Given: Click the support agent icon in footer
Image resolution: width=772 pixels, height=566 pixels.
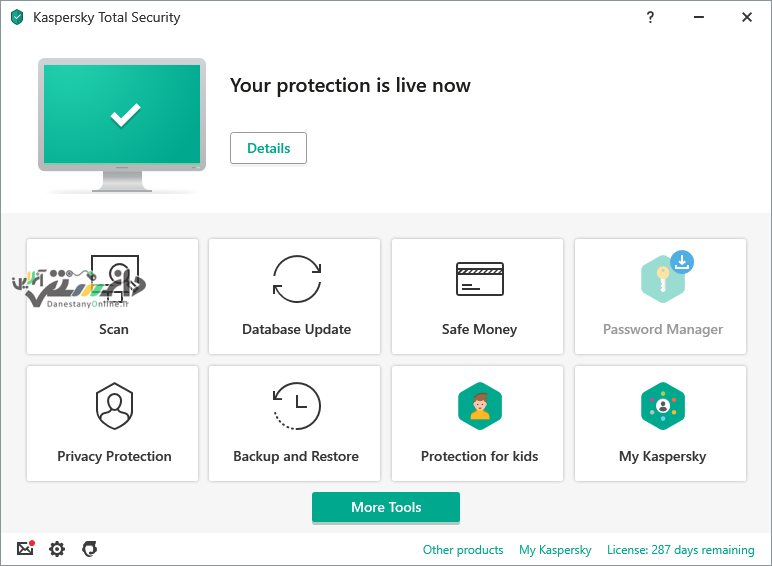Looking at the screenshot, I should (90, 549).
